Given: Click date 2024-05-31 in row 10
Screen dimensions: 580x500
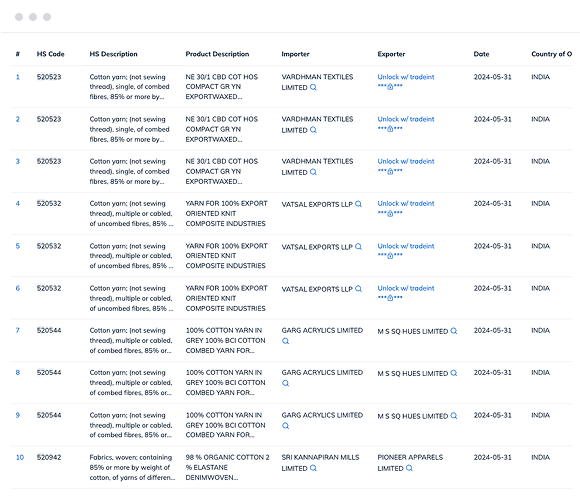Looking at the screenshot, I should [492, 457].
